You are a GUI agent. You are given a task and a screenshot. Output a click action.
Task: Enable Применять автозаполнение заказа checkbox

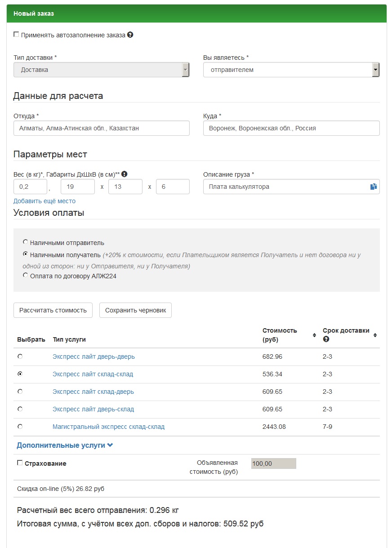[x=16, y=35]
